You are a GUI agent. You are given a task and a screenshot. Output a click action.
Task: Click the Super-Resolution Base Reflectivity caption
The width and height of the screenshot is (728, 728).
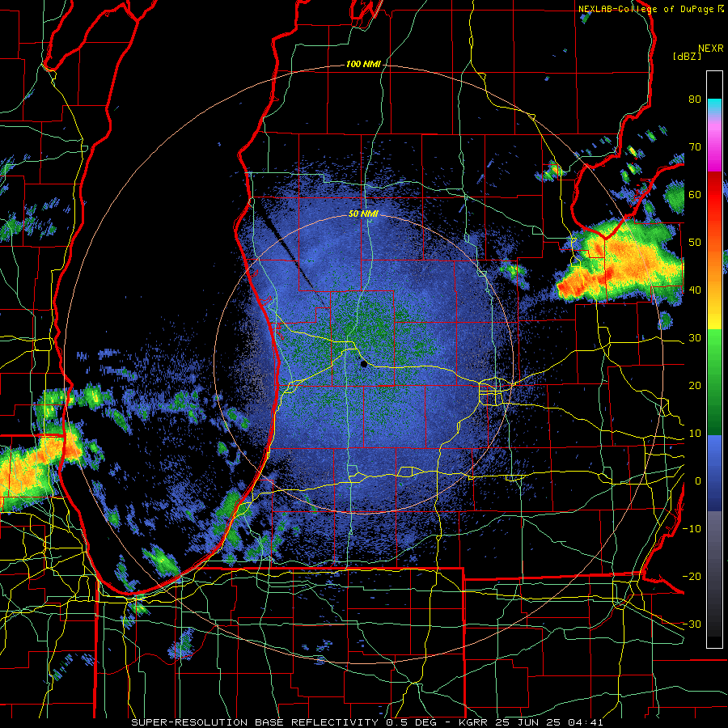[366, 722]
